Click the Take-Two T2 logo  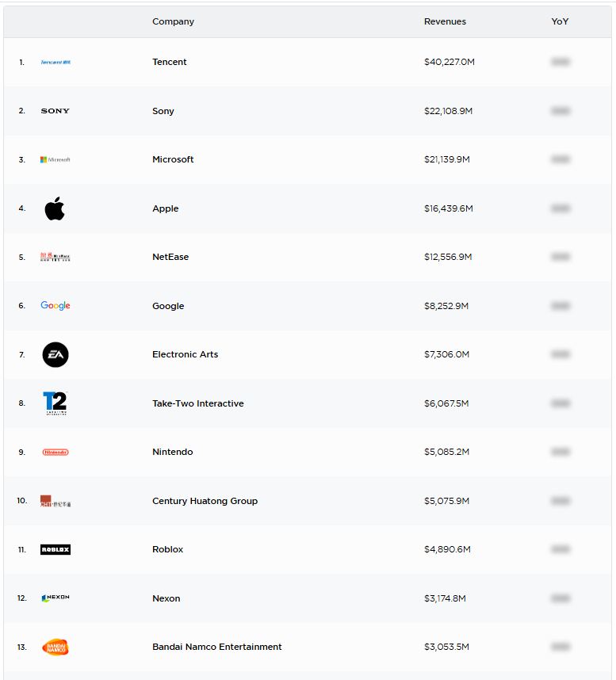click(55, 403)
